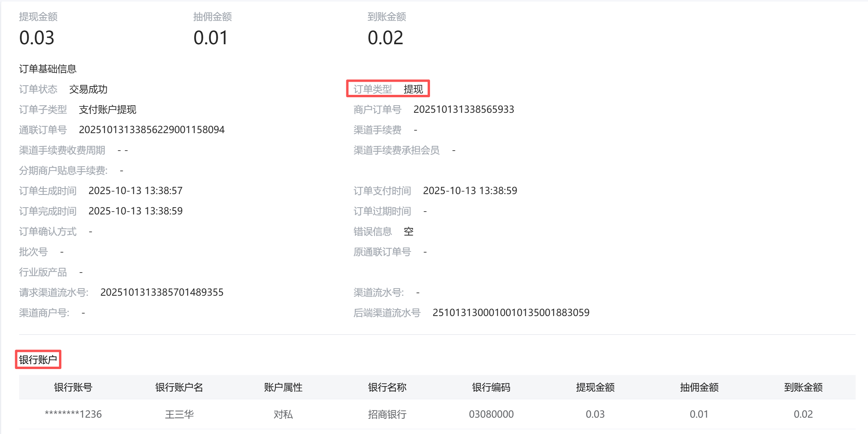
Task: Select the 订单类型 提现 highlighted field
Action: (x=388, y=89)
